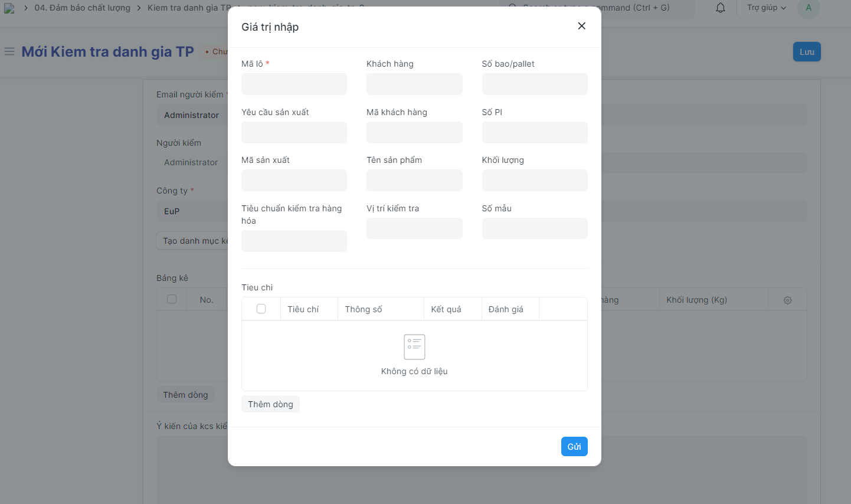This screenshot has height=504, width=851.
Task: Click the notification bell icon
Action: (720, 8)
